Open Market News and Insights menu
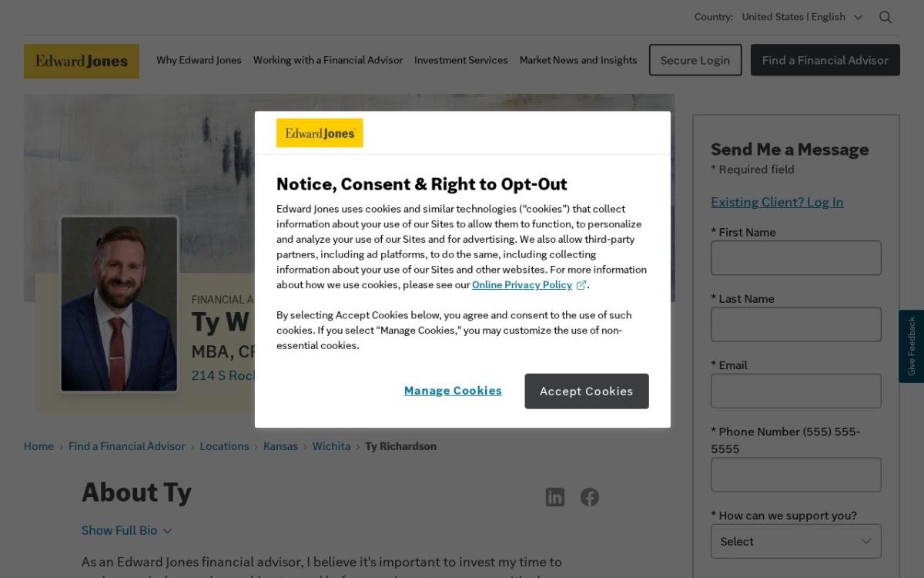The image size is (924, 578). click(578, 60)
